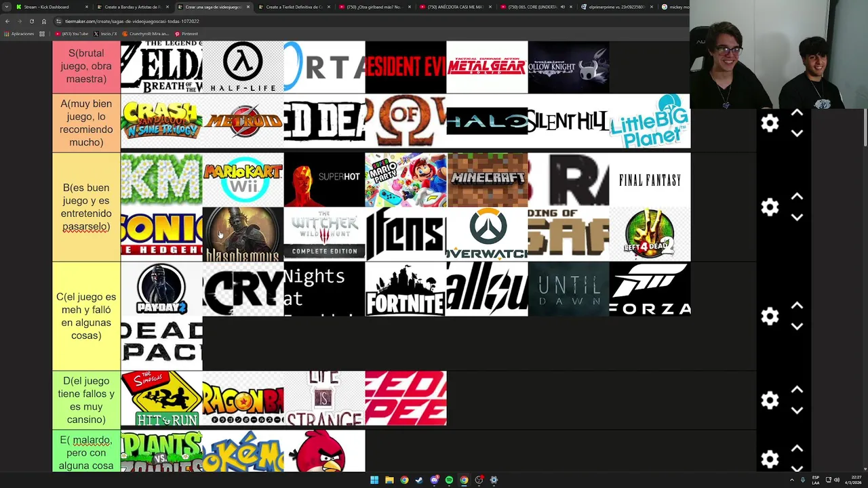This screenshot has width=868, height=488.
Task: Edit the yellow C tier label cell
Action: (86, 316)
